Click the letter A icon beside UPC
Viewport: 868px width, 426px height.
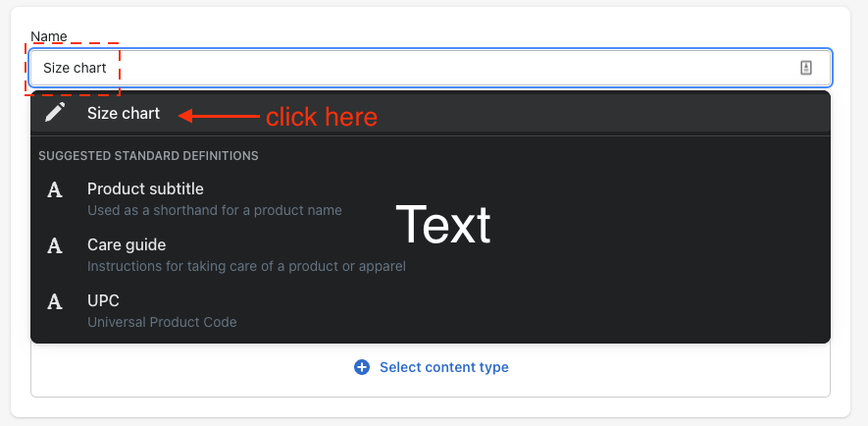[55, 301]
